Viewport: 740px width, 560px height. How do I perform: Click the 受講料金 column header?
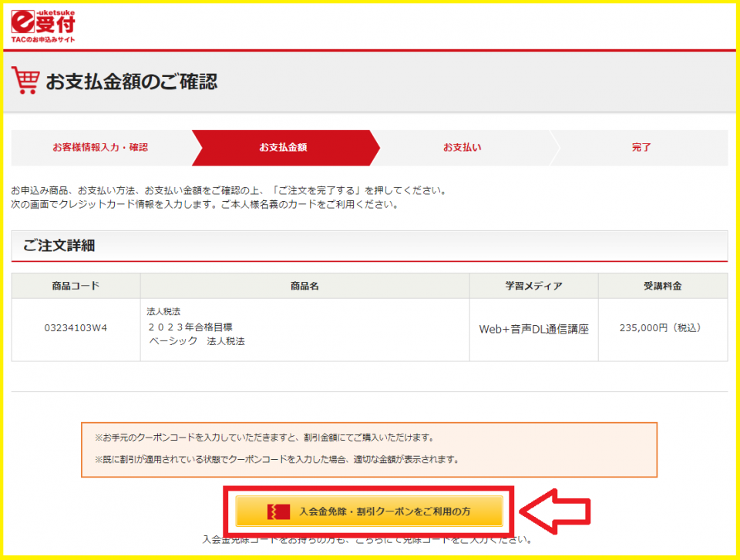(x=662, y=286)
